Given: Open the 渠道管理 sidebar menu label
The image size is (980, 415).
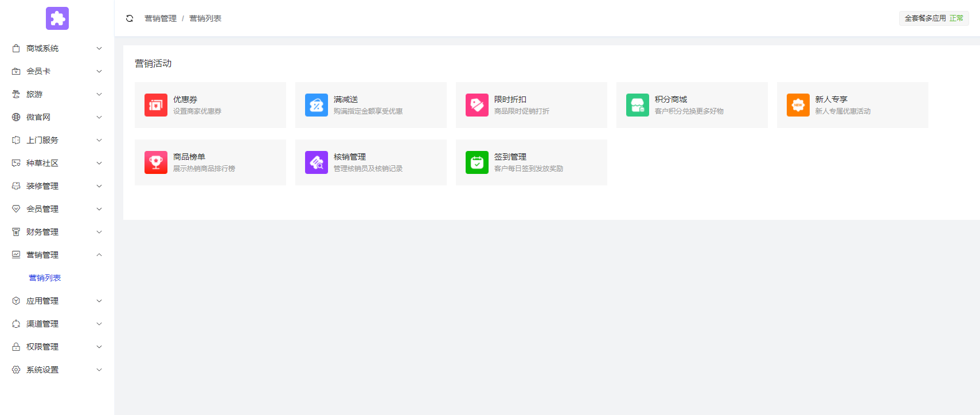Looking at the screenshot, I should [42, 324].
